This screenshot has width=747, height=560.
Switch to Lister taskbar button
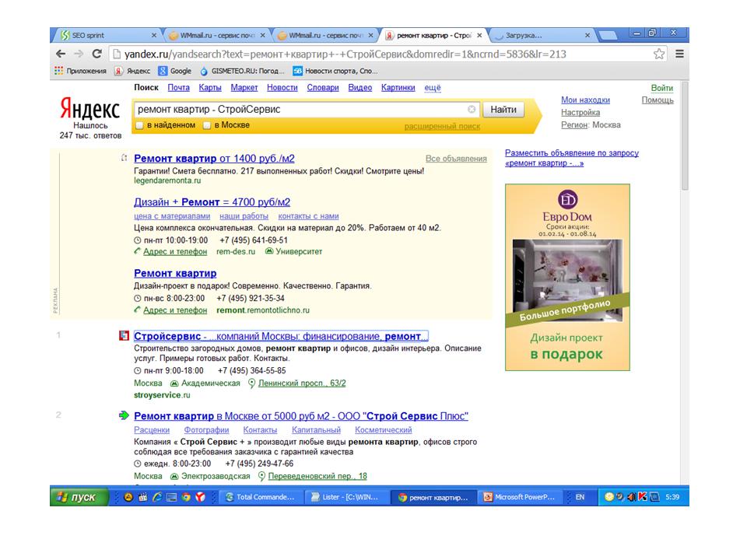tap(347, 497)
